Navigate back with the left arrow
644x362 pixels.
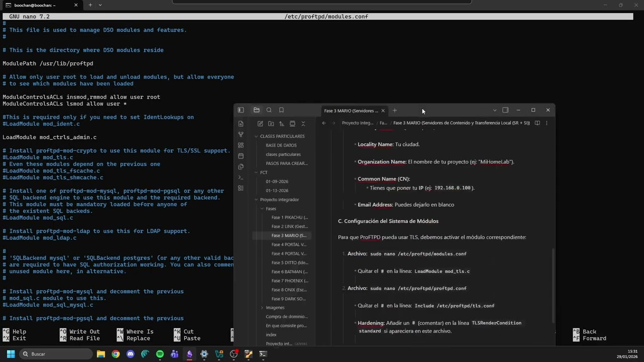click(324, 123)
